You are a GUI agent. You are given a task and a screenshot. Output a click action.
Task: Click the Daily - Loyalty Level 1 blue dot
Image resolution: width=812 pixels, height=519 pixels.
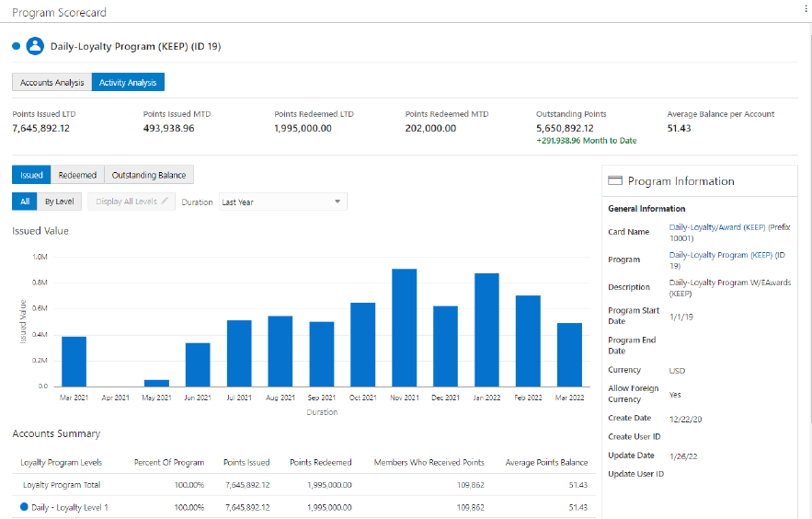pos(24,507)
